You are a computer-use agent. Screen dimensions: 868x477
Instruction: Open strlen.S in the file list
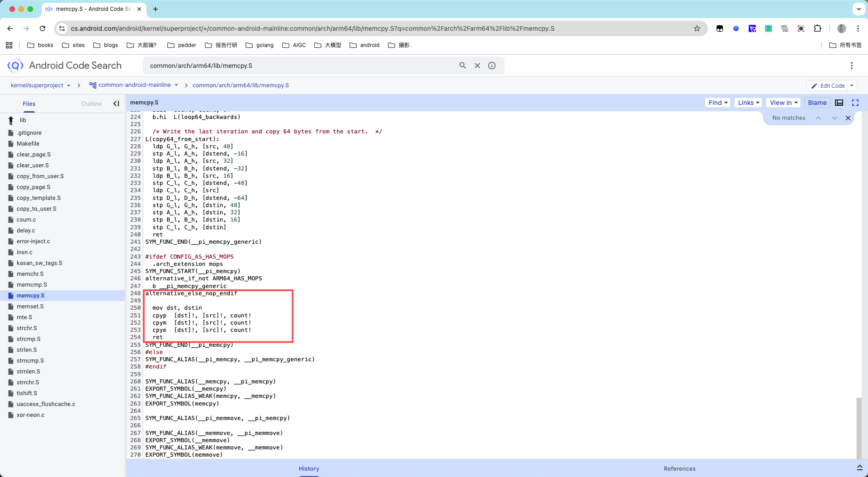point(27,350)
